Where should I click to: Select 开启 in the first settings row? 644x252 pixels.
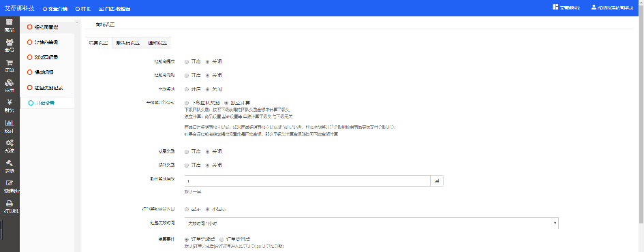[187, 62]
